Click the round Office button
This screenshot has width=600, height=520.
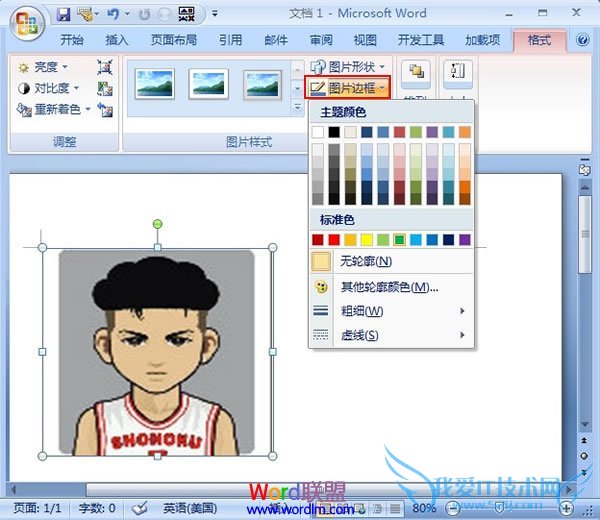(x=26, y=18)
